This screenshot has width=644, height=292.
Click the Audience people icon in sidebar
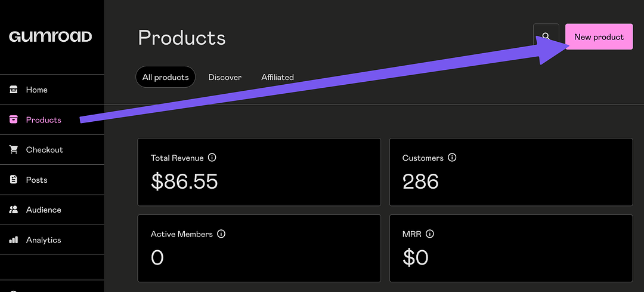click(x=14, y=210)
